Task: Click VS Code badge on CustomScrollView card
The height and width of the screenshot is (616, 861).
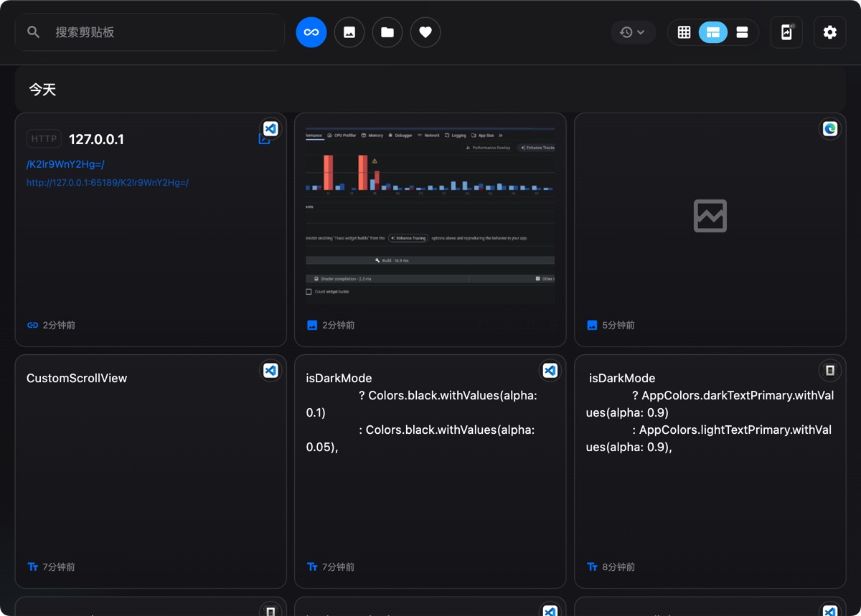Action: [270, 371]
